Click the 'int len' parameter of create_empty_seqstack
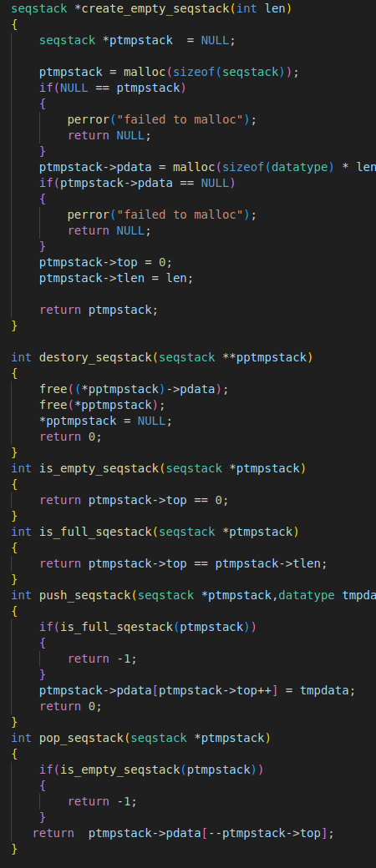Screen dimensions: 376x868 pyautogui.click(x=261, y=9)
